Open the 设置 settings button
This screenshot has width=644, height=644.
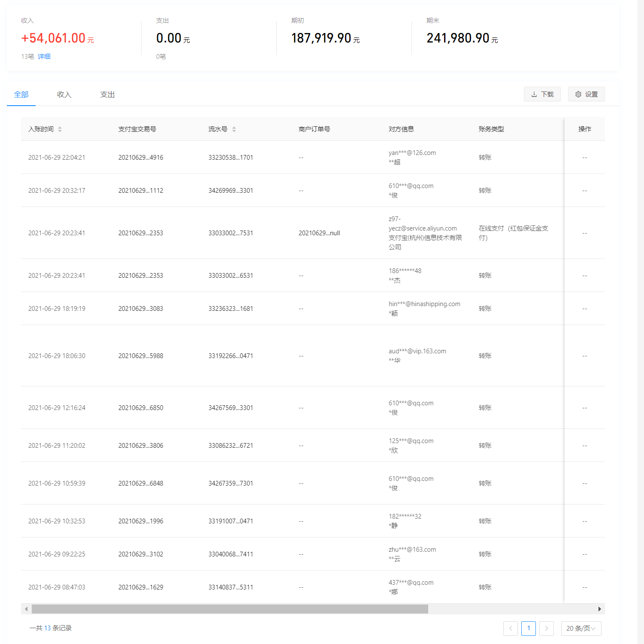click(x=586, y=94)
